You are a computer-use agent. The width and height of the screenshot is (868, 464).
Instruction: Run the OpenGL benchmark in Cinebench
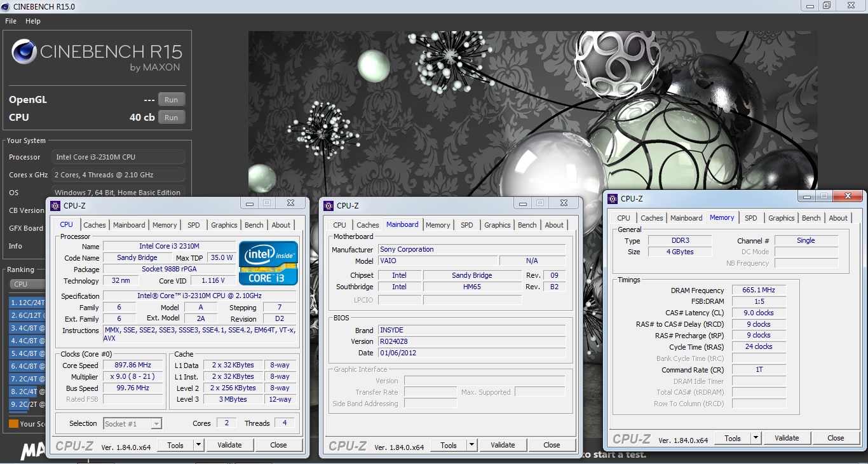[x=172, y=100]
